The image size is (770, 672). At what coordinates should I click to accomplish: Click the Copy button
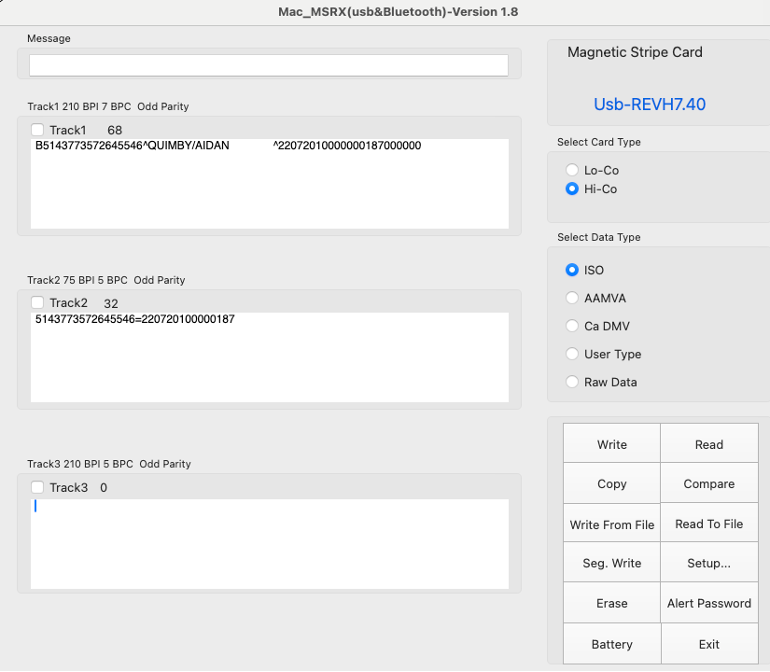pyautogui.click(x=612, y=484)
